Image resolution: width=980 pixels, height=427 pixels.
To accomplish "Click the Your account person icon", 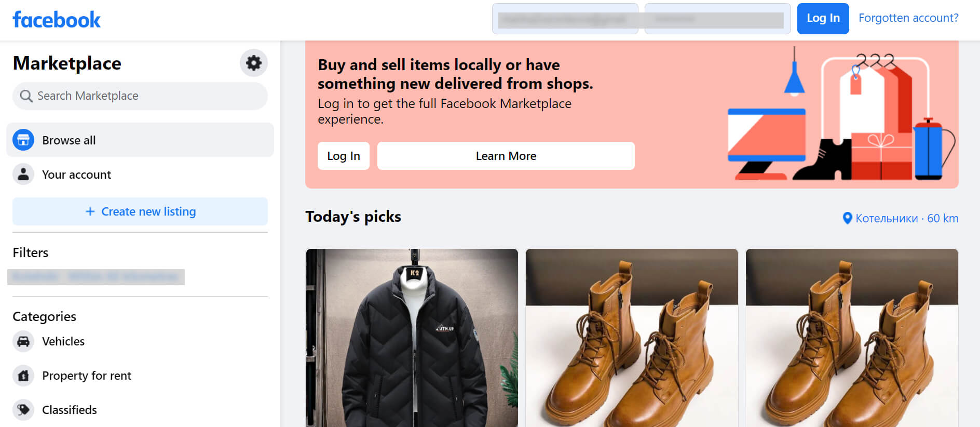I will 23,175.
